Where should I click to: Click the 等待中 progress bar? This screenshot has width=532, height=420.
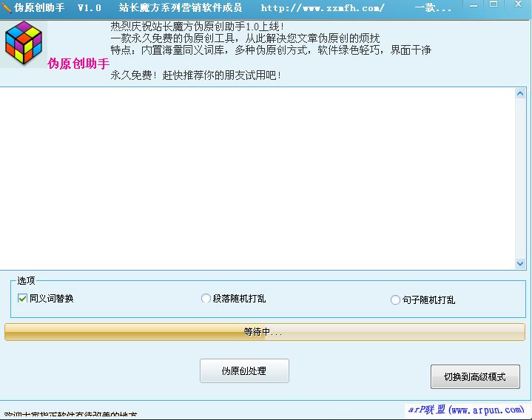point(265,332)
